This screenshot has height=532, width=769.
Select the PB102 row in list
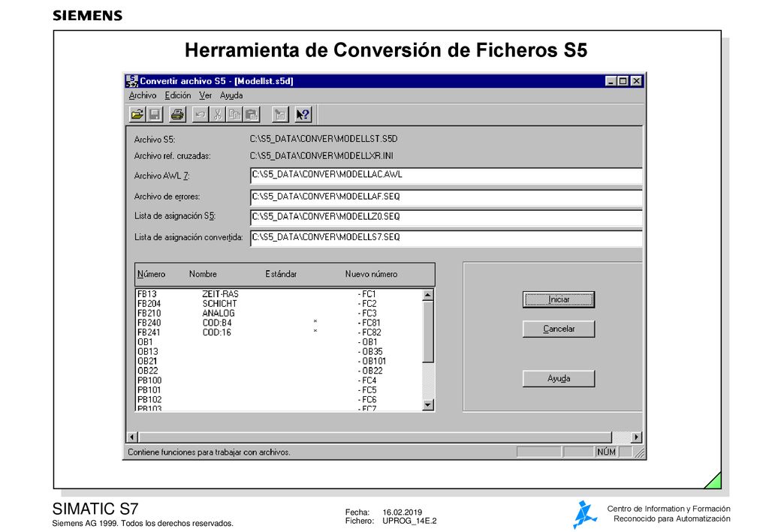point(279,400)
